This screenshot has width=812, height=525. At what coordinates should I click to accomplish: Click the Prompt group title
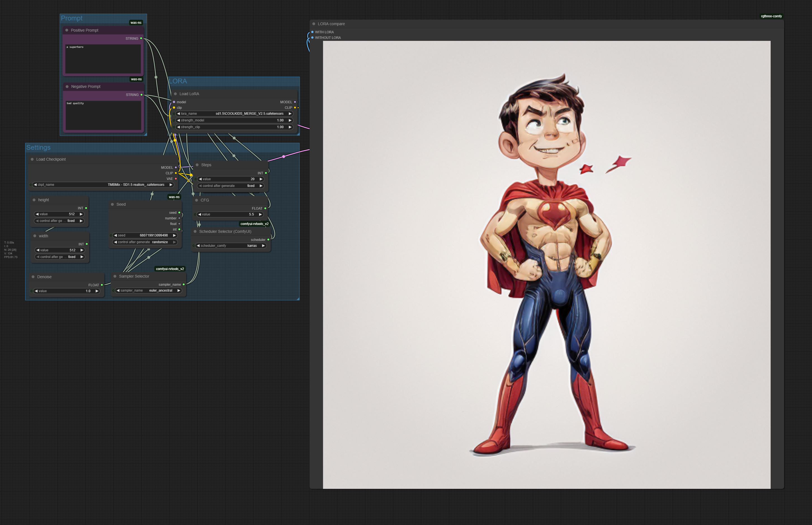click(x=72, y=18)
